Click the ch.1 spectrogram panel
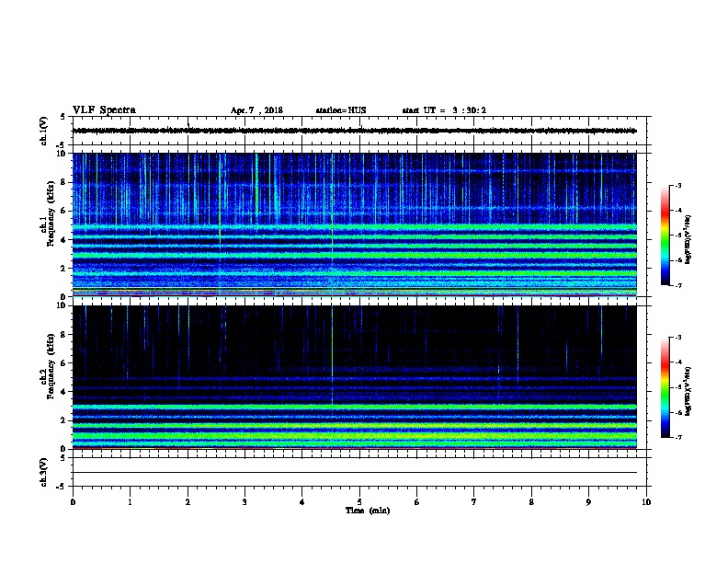Image resolution: width=728 pixels, height=563 pixels. coord(355,224)
